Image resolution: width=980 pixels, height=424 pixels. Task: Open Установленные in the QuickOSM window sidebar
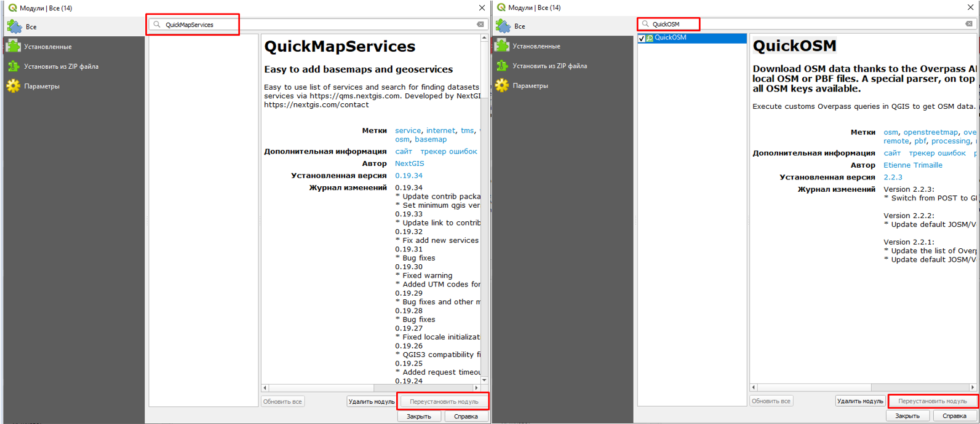coord(536,46)
